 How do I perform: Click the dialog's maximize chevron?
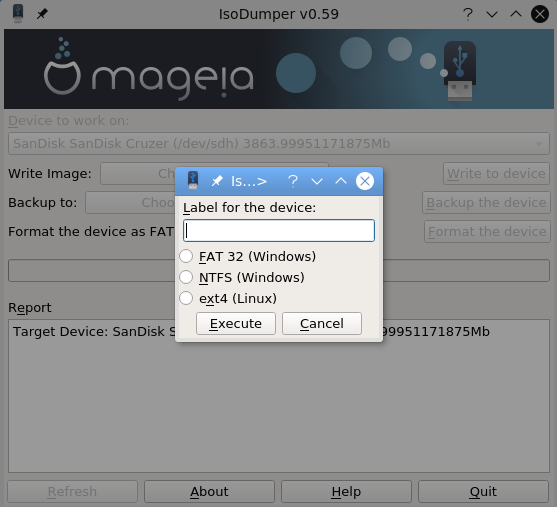point(341,181)
